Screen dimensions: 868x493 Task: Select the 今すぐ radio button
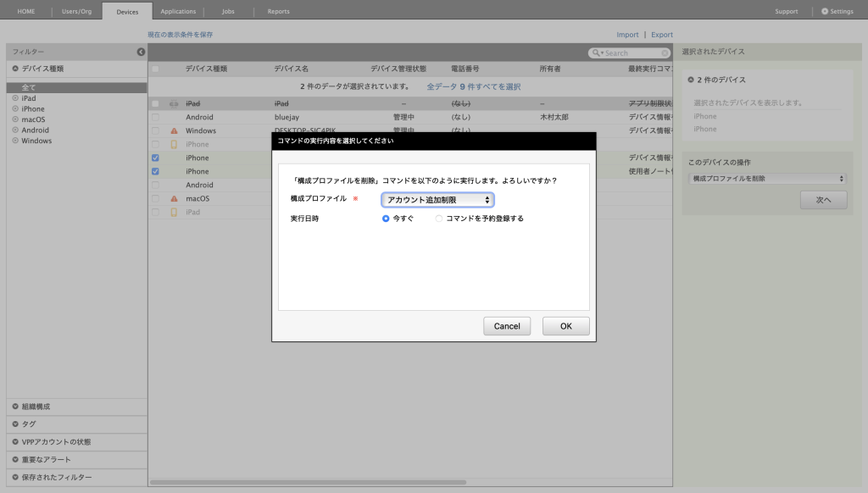tap(386, 219)
